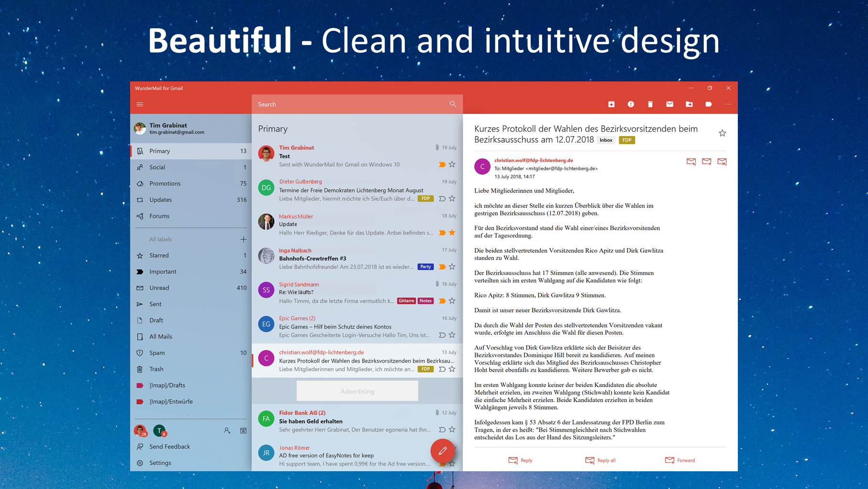This screenshot has height=489, width=868.
Task: Select the Reply icon in the email header
Action: [x=691, y=161]
